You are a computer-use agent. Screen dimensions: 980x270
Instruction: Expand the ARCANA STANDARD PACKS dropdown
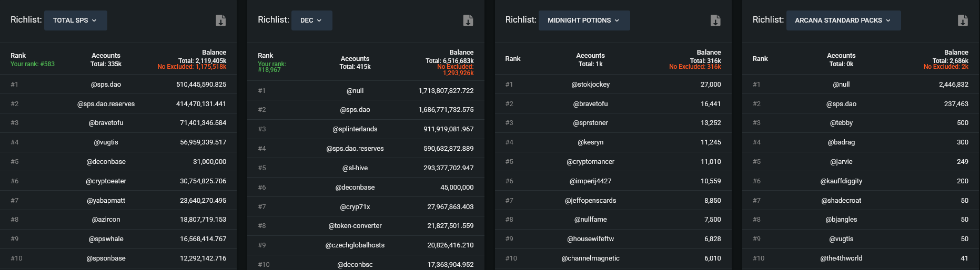843,20
